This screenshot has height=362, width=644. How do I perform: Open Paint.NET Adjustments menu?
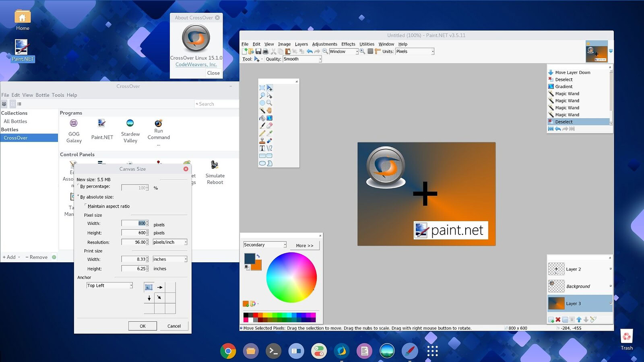pyautogui.click(x=324, y=44)
